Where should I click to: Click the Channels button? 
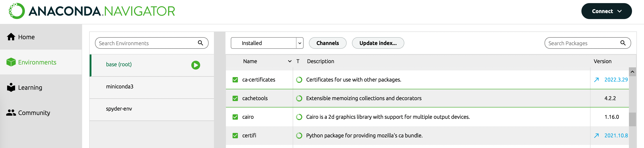pos(327,43)
